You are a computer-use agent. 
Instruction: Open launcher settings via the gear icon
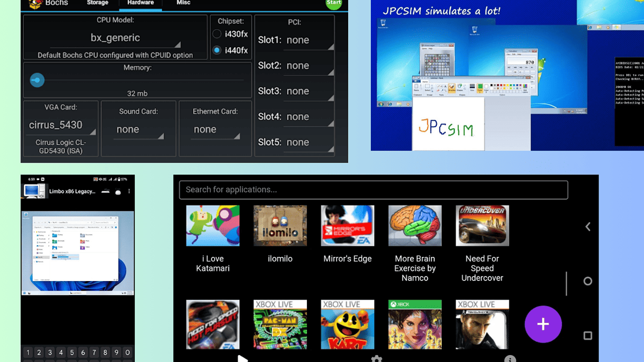tap(377, 358)
